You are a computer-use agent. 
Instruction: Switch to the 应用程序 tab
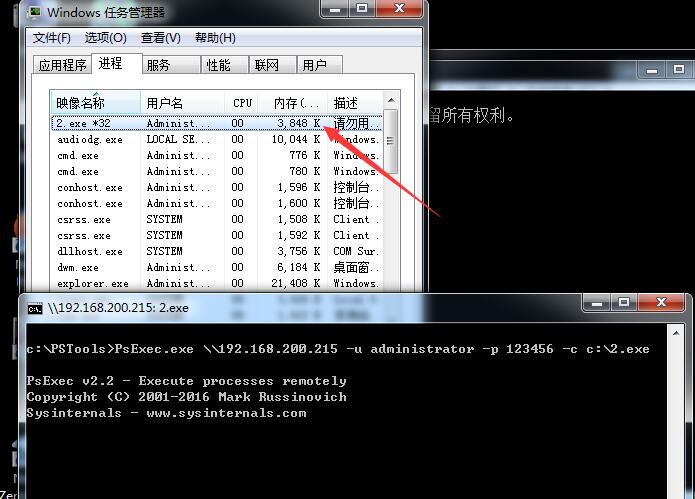click(x=62, y=65)
